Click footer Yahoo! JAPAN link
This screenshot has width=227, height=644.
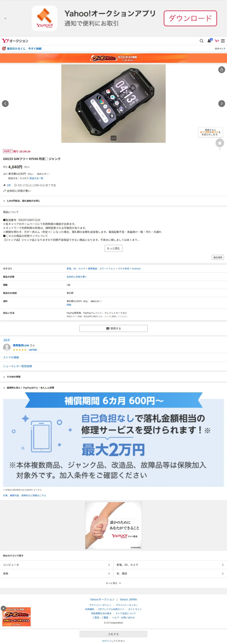click(x=128, y=599)
